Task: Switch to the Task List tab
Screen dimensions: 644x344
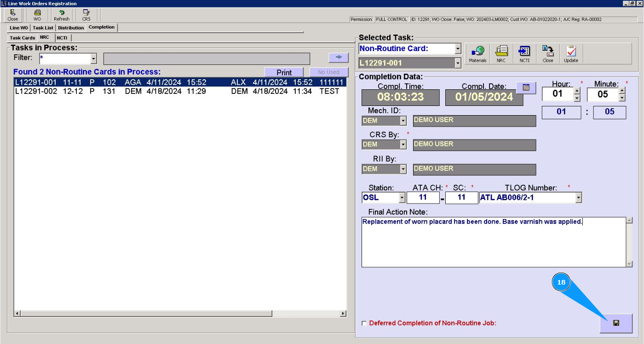Action: tap(43, 28)
